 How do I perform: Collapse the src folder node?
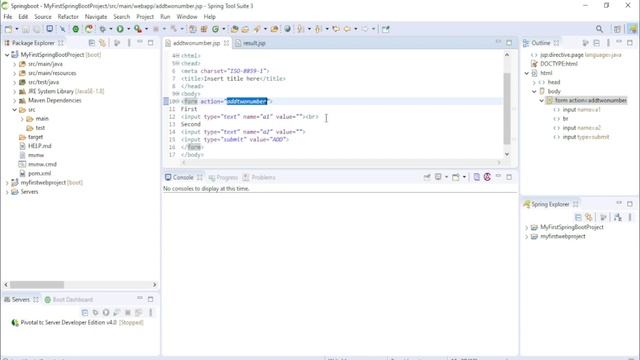pos(15,110)
